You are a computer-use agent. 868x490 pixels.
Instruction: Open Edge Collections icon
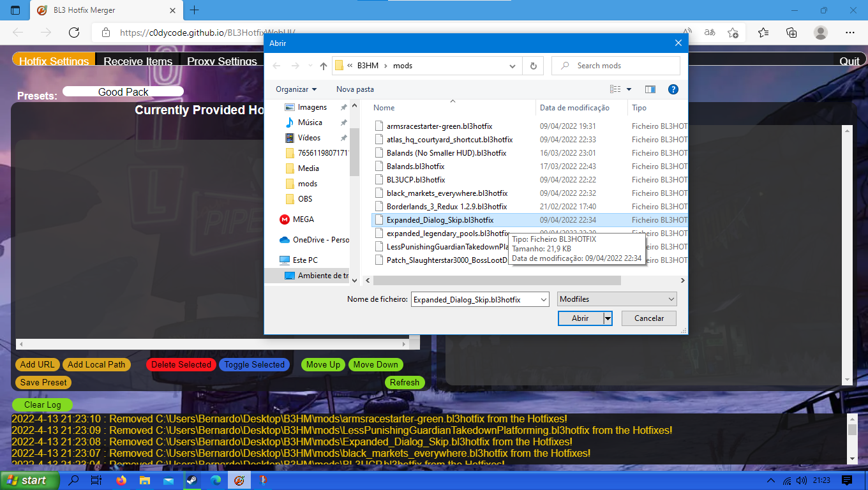tap(791, 33)
